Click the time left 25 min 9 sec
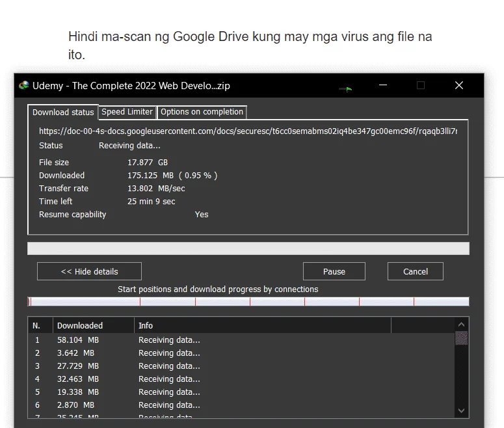 [152, 202]
